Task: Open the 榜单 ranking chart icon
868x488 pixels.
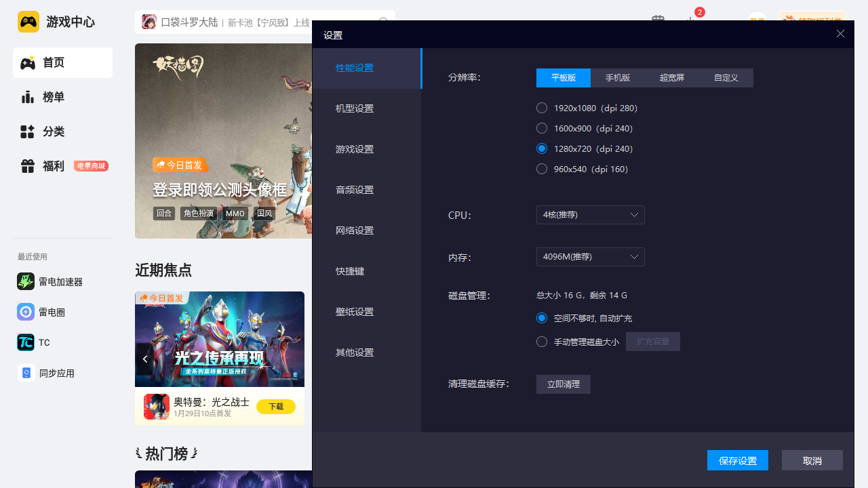Action: [x=27, y=97]
